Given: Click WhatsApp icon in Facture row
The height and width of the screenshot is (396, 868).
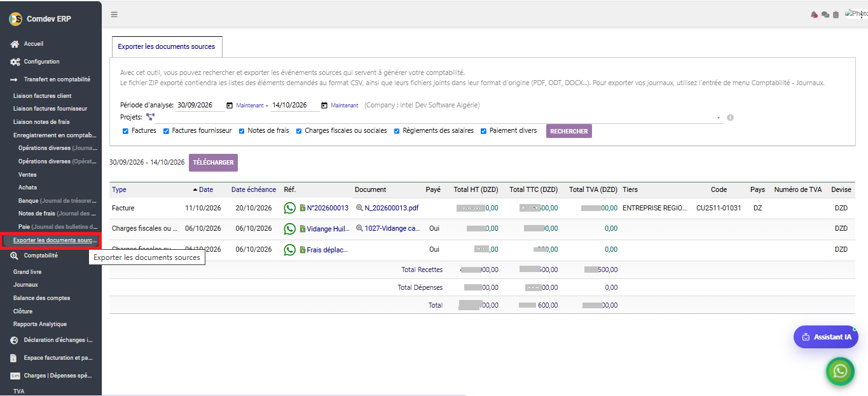Looking at the screenshot, I should coord(290,208).
